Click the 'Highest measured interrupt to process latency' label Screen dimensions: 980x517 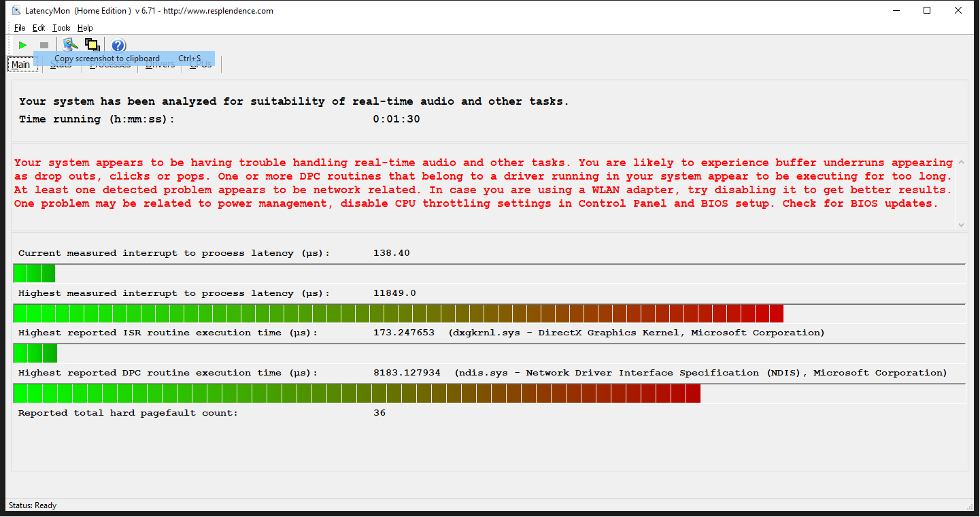click(174, 293)
